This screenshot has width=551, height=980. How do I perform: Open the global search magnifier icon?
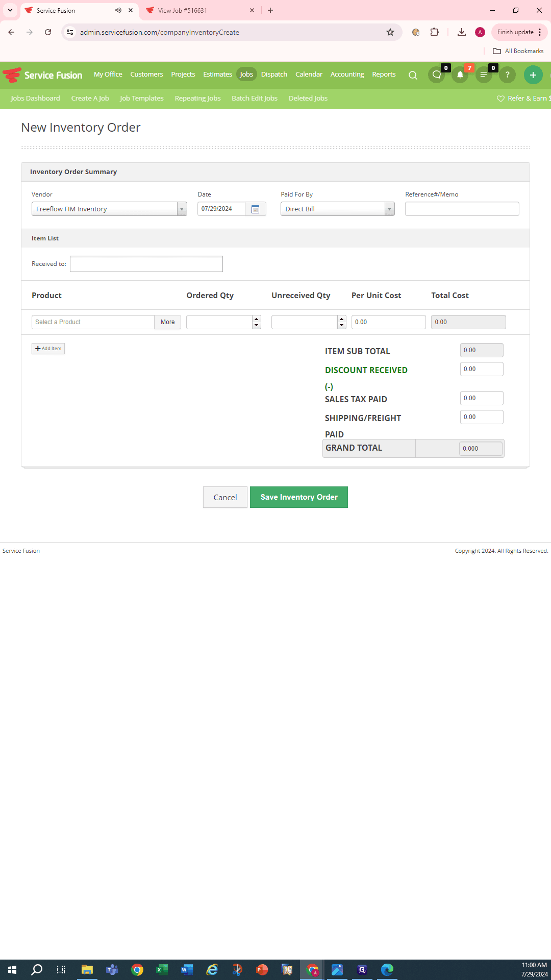click(x=413, y=75)
